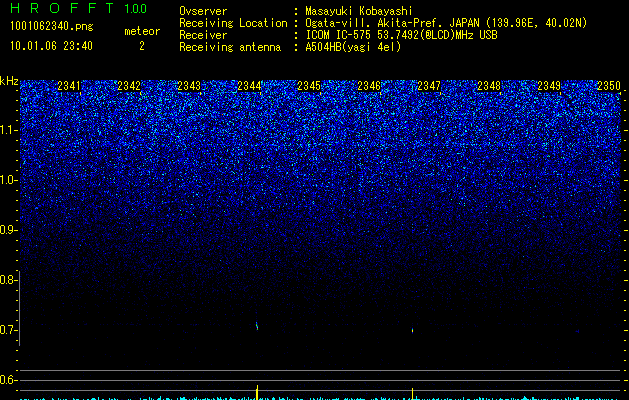
Task: Click the 2350 time marker
Action: [x=609, y=86]
